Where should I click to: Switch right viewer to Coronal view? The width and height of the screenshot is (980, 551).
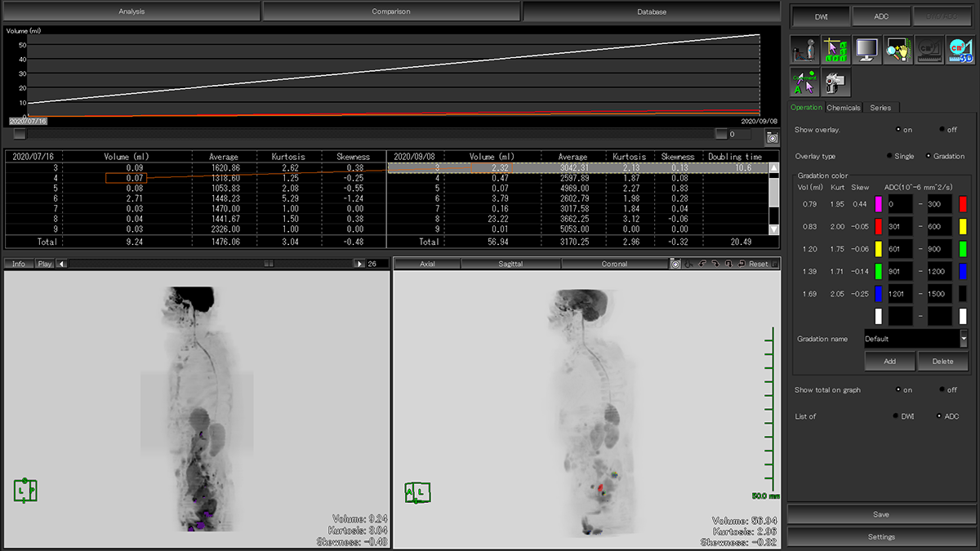[x=615, y=264]
